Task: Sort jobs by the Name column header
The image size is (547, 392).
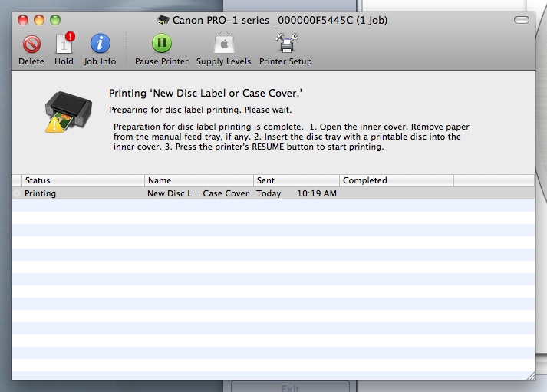Action: tap(199, 180)
